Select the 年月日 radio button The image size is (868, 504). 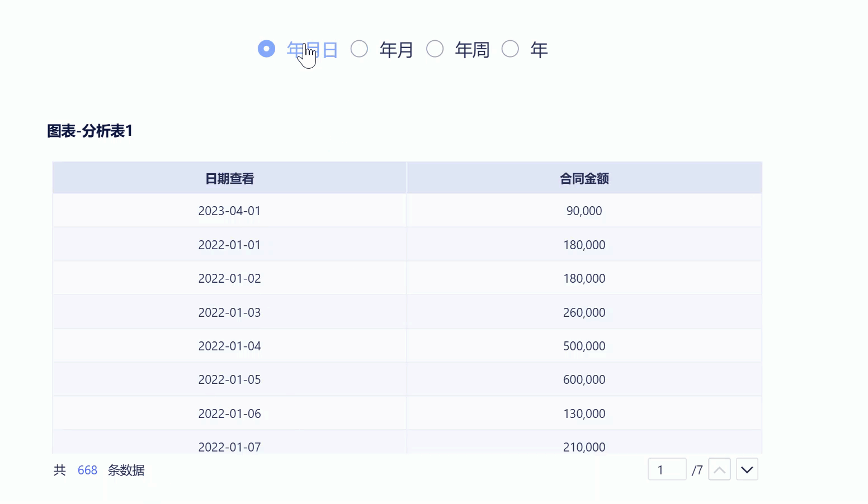coord(267,49)
